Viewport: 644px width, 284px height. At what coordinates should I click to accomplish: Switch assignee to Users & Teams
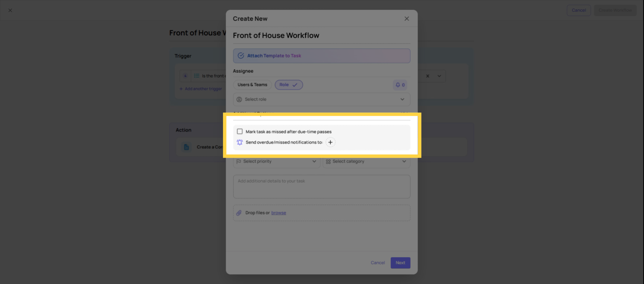pos(252,85)
